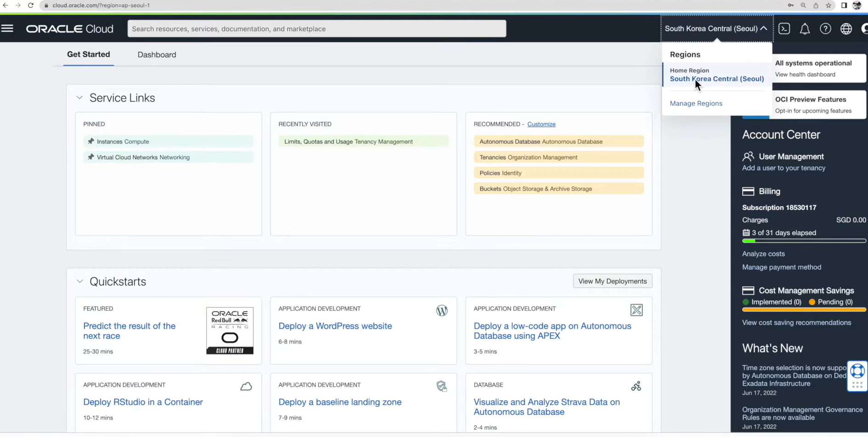The height and width of the screenshot is (437, 868).
Task: Open Manage Regions from the menu
Action: click(x=696, y=104)
